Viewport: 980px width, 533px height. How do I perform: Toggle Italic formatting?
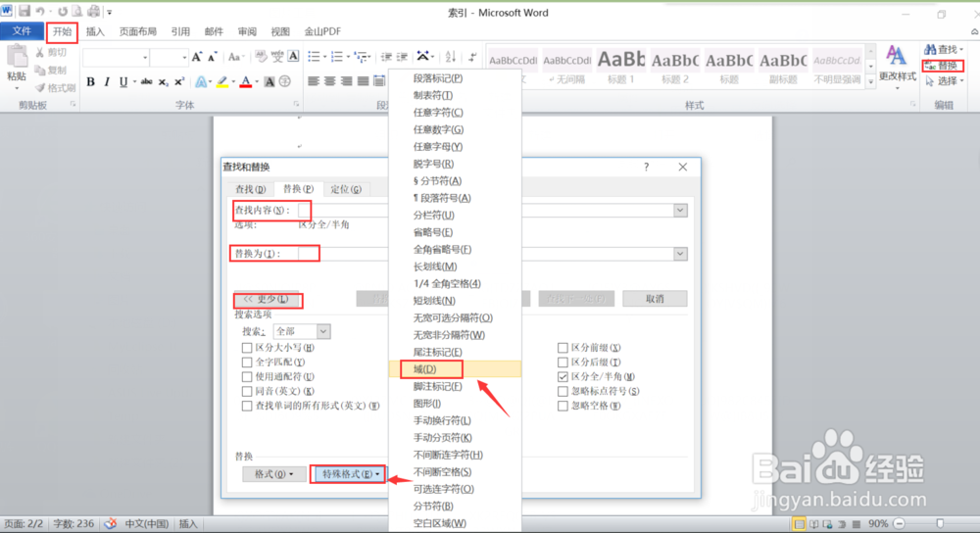[107, 82]
